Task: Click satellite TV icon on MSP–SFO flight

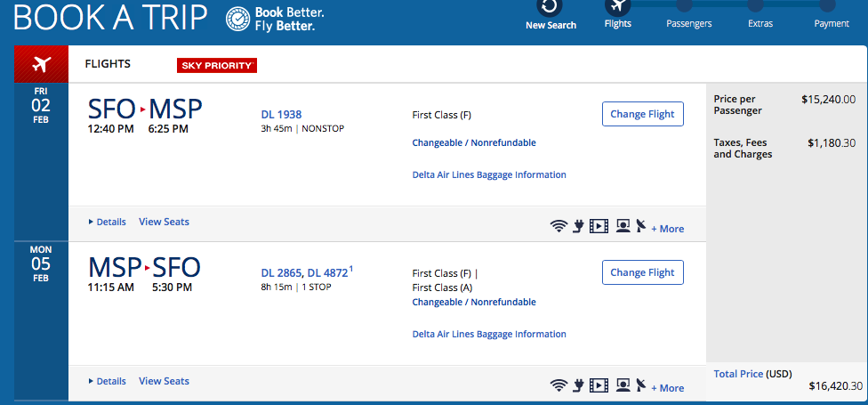Action: pos(641,385)
